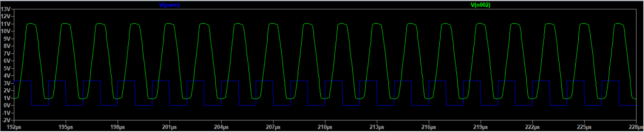Click the 222µs time axis label
The image size is (644, 132).
pos(532,127)
